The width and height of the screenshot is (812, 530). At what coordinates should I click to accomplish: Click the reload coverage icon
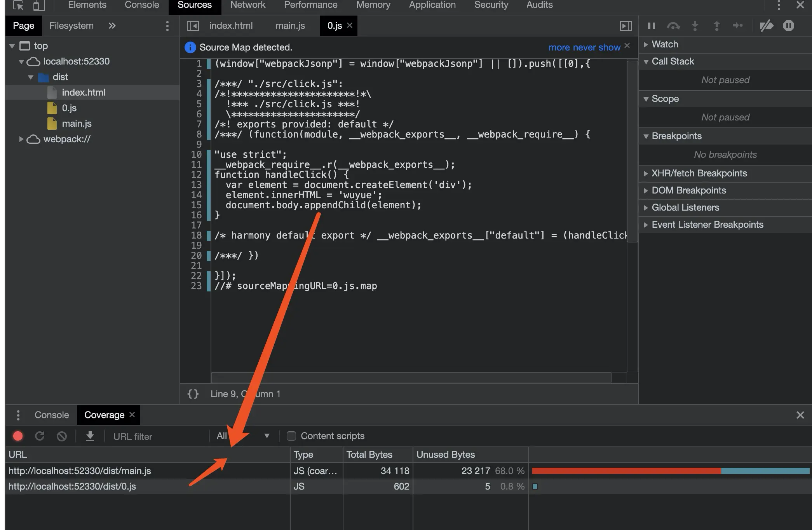click(x=40, y=436)
